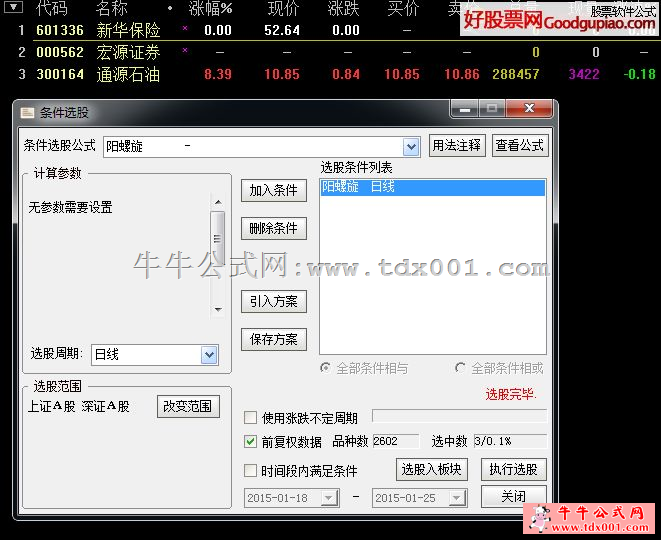Close the 条件选股 dialog with X

[x=530, y=109]
